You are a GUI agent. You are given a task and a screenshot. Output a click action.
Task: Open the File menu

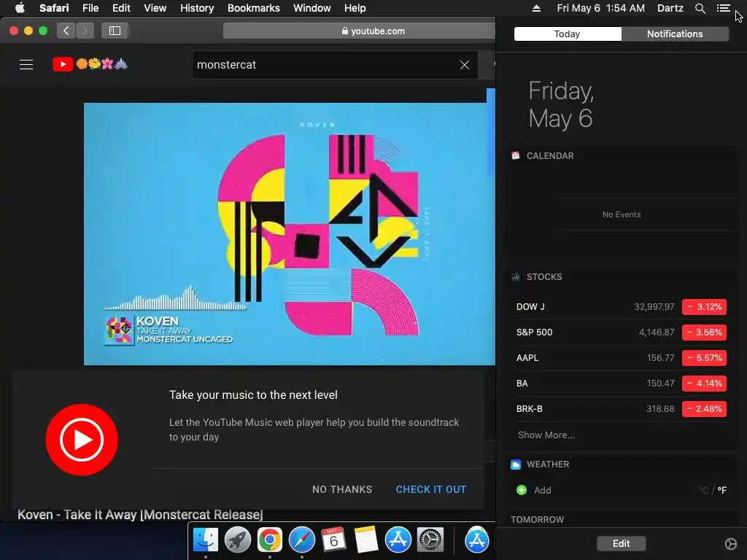[90, 8]
